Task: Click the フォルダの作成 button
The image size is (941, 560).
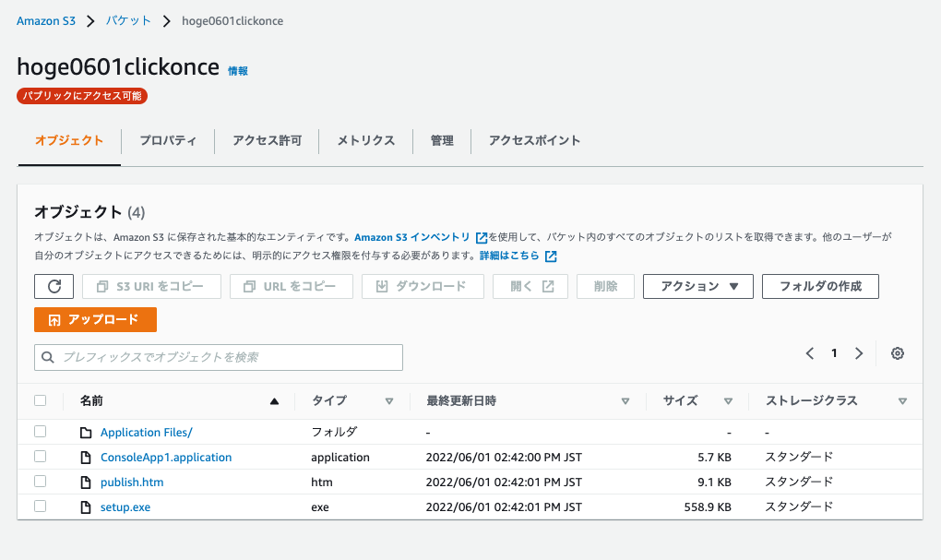Action: 819,286
